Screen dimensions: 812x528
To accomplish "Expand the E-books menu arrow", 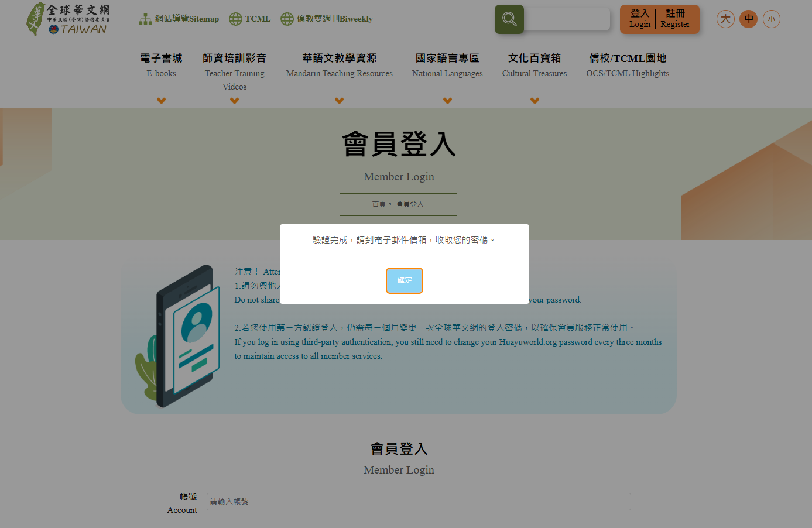I will coord(162,101).
